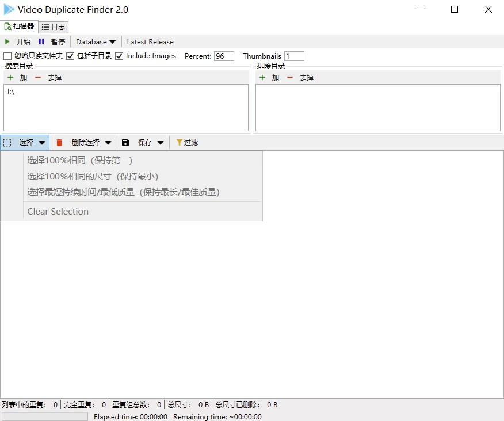Click the floppy disk save icon

pos(125,143)
